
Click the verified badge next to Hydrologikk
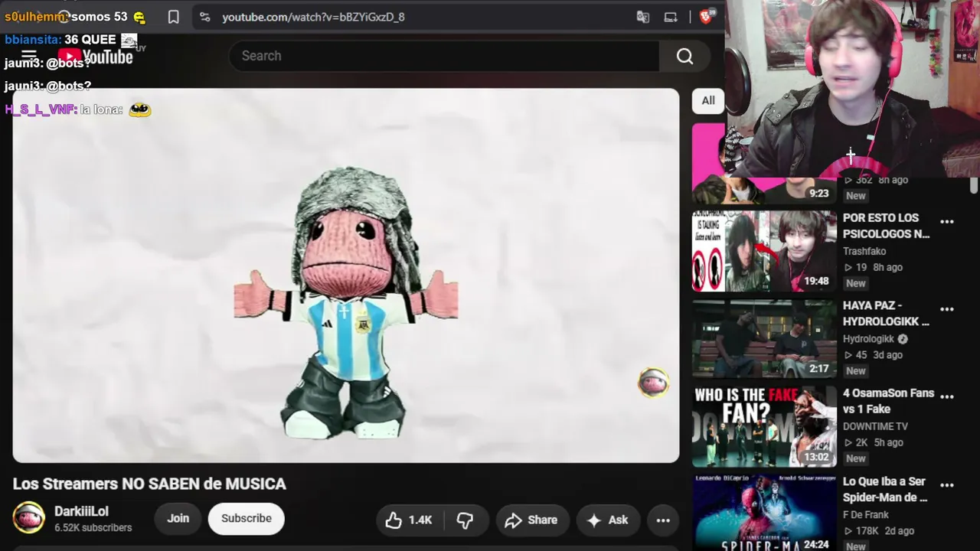(x=903, y=339)
